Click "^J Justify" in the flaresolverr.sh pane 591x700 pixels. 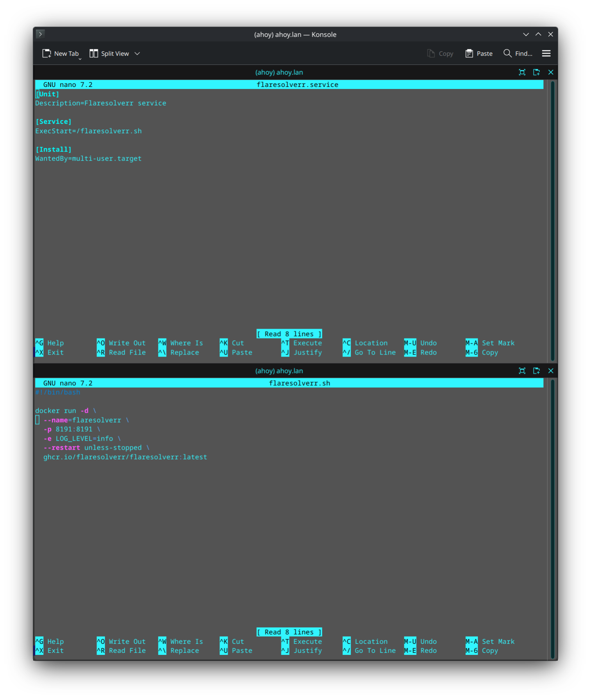(301, 651)
